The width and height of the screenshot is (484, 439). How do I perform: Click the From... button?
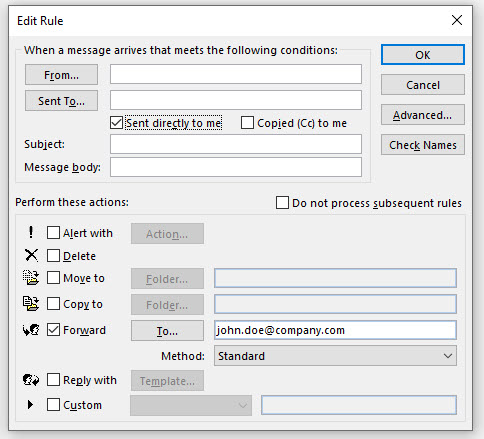61,75
